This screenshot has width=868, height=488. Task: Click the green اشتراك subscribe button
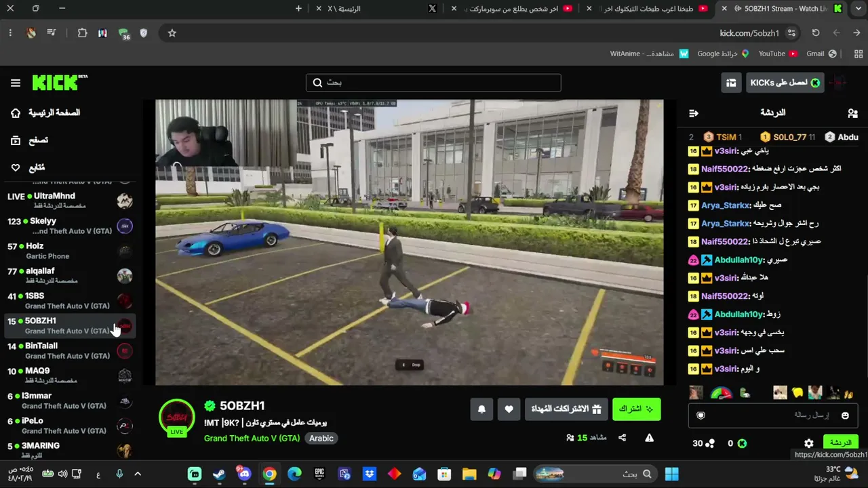636,409
